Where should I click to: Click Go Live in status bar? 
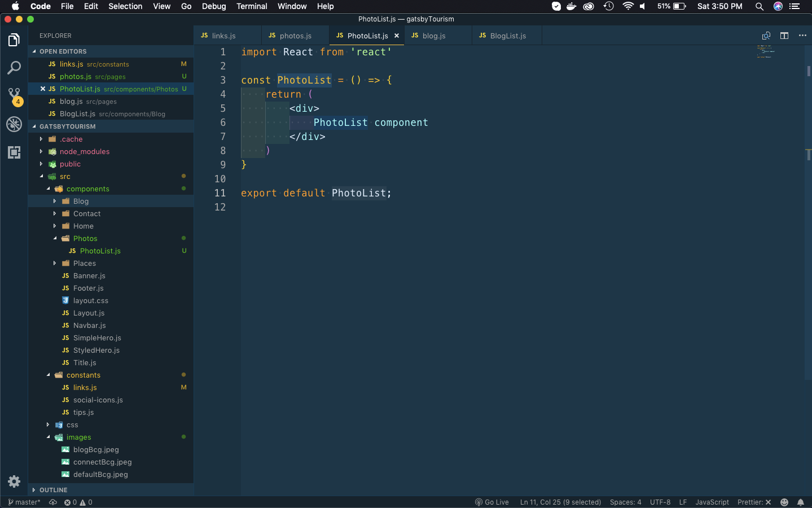pos(491,502)
